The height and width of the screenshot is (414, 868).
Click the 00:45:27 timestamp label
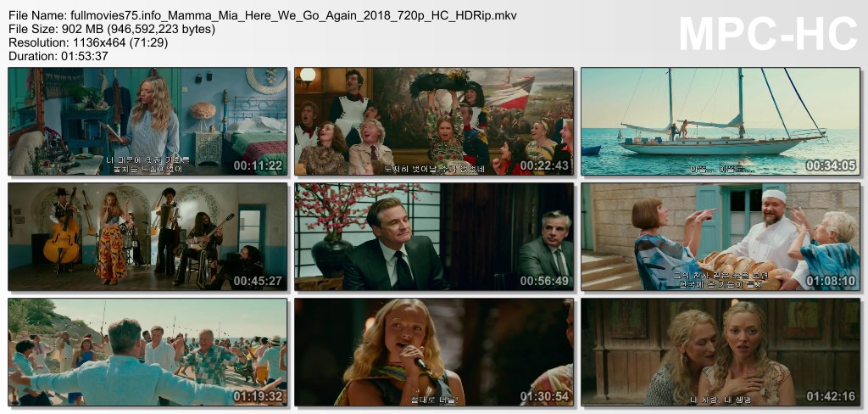click(258, 281)
